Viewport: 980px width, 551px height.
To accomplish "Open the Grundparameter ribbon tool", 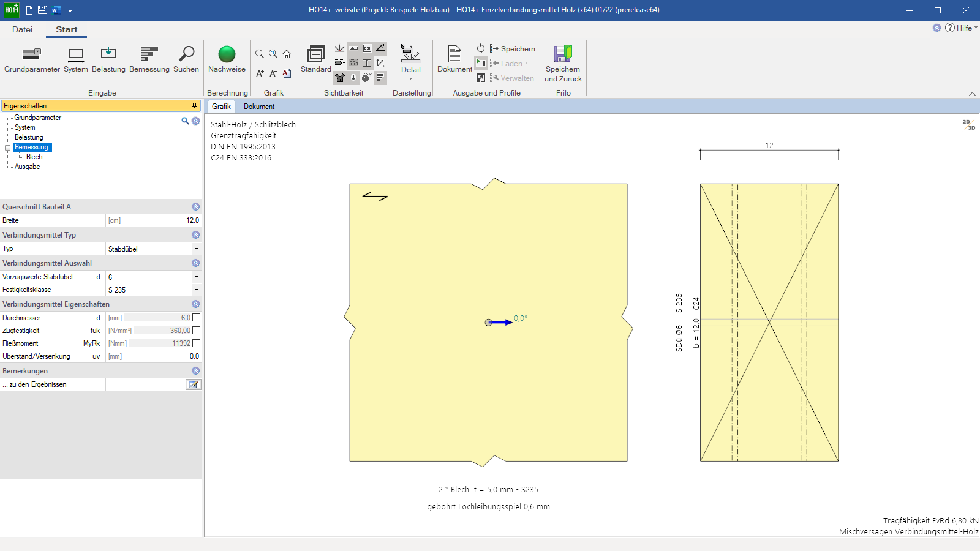I will click(32, 60).
